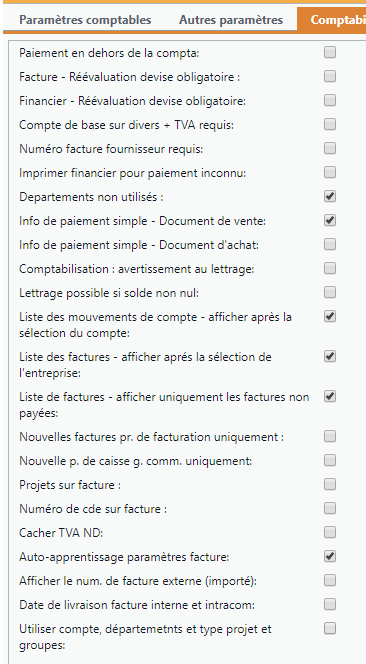
Task: Check Facture - Réévaluation devise obligatoire
Action: pyautogui.click(x=330, y=77)
